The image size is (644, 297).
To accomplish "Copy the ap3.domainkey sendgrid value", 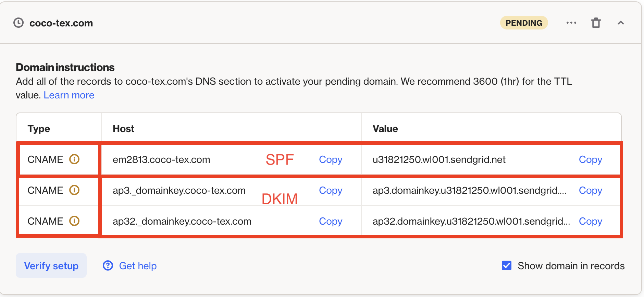I will (590, 190).
